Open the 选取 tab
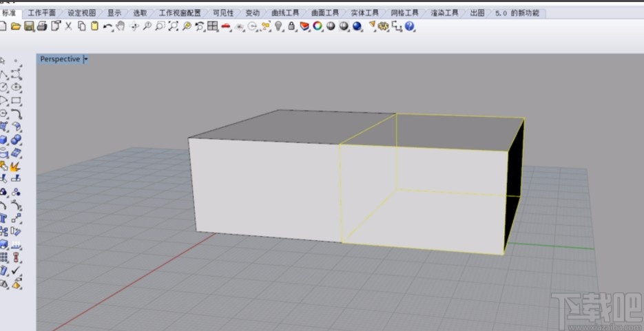Image resolution: width=644 pixels, height=331 pixels. tap(140, 13)
